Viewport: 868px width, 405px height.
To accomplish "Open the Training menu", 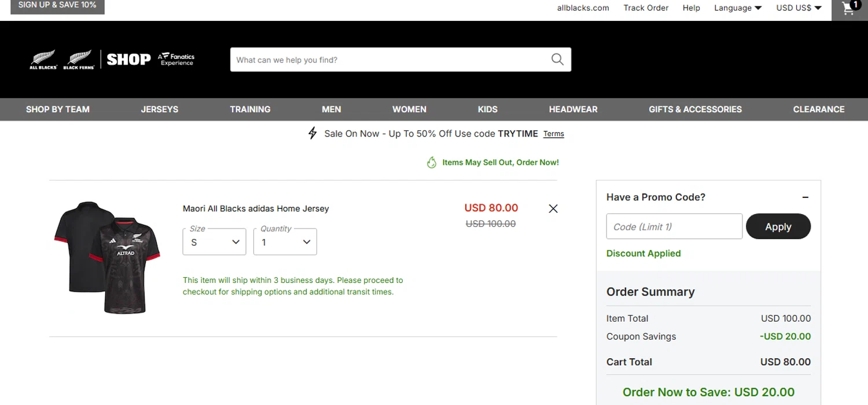I will 250,109.
